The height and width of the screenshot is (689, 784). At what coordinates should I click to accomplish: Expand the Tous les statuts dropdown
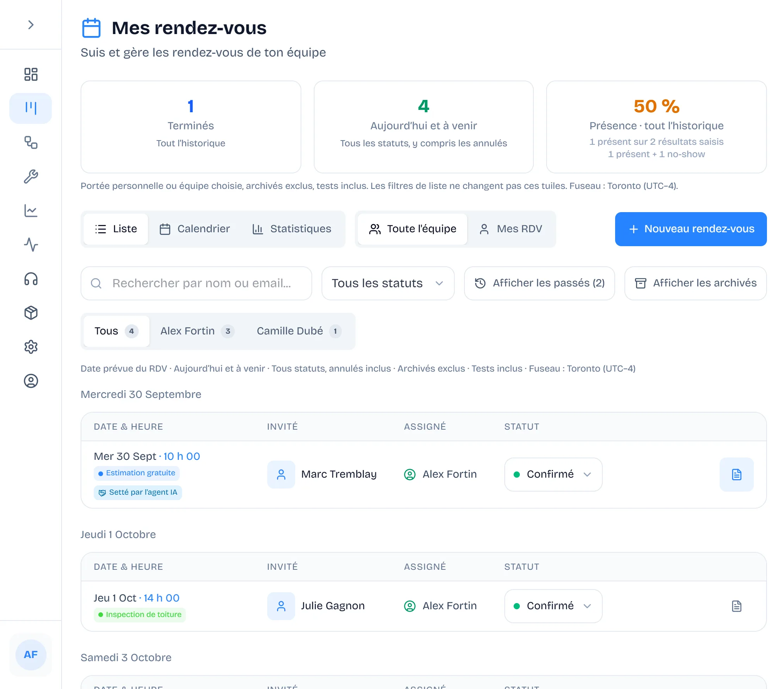[x=388, y=283]
